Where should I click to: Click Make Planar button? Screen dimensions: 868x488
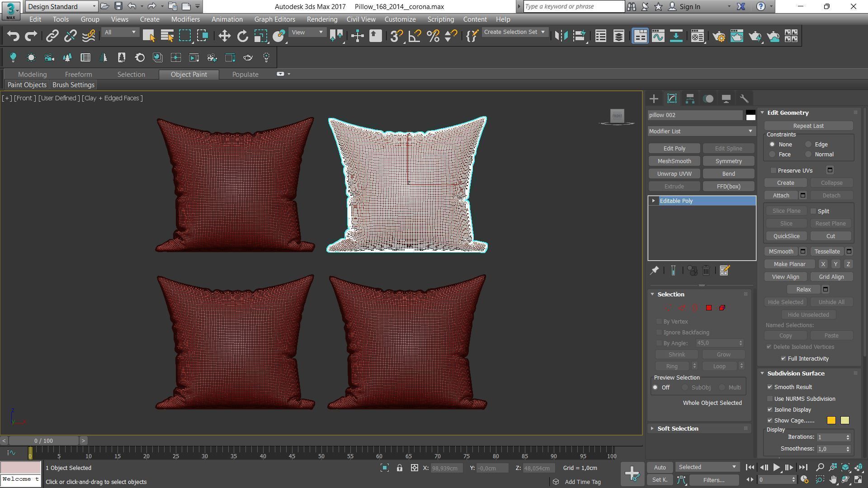pos(789,264)
